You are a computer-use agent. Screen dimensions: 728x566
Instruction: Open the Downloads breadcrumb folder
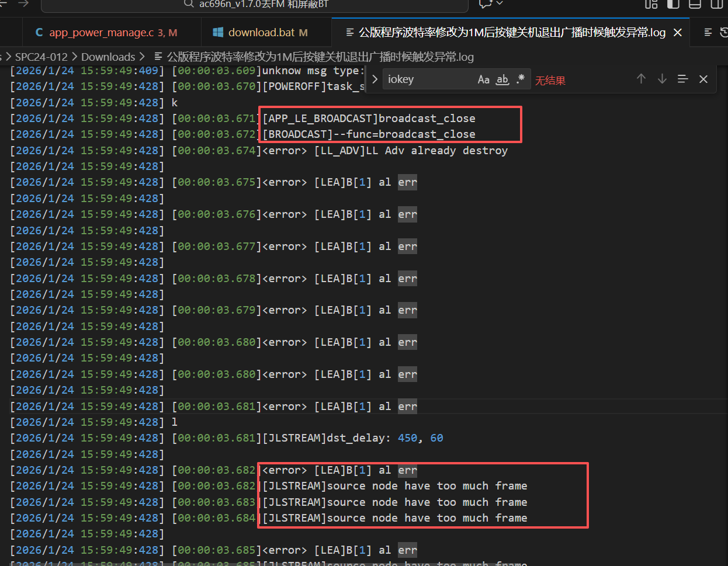(x=108, y=57)
